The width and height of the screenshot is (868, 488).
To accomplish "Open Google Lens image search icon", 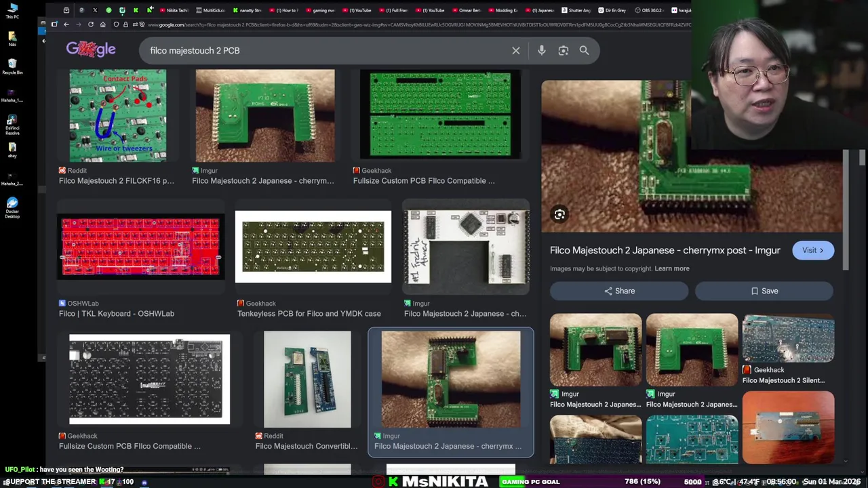I will point(563,50).
